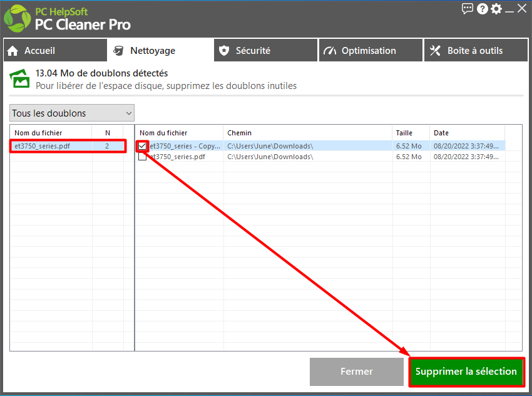Screen dimensions: 532x396
Task: Click Supprimer la sélection button
Action: [x=466, y=372]
